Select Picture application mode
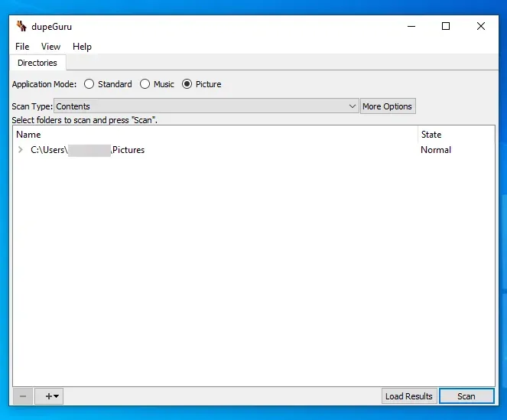 tap(187, 84)
